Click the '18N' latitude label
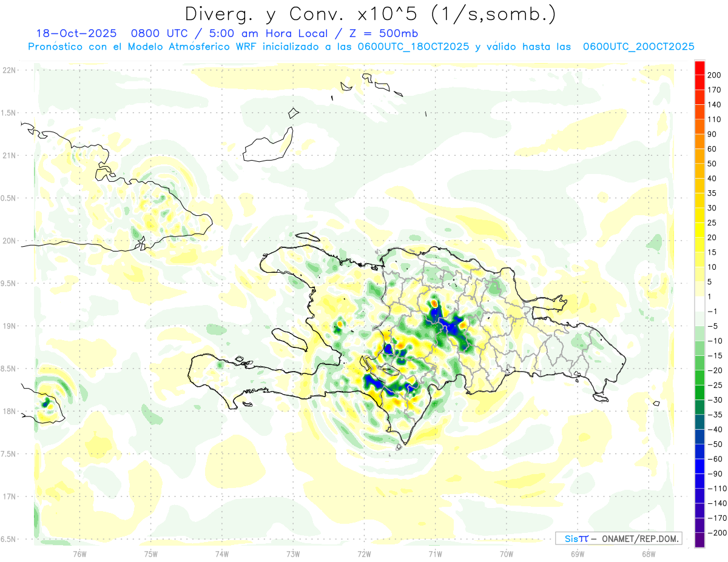The height and width of the screenshot is (562, 728). point(8,412)
